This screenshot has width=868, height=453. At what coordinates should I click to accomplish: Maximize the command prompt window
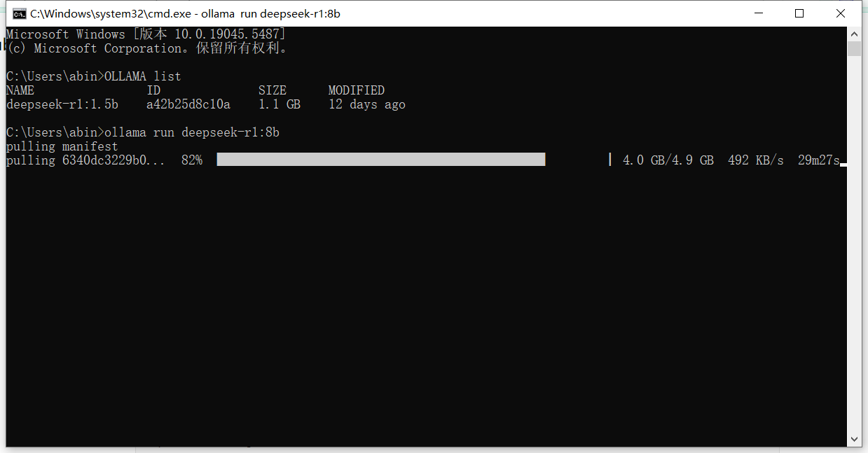coord(799,13)
